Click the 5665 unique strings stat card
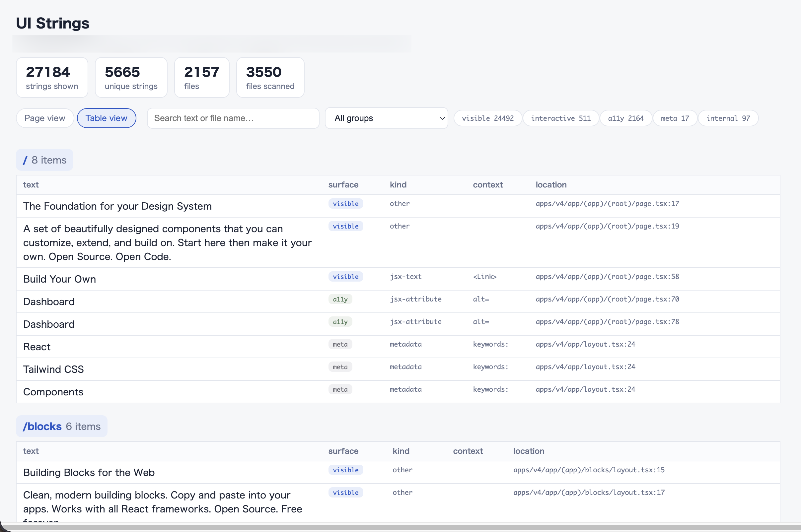This screenshot has width=801, height=532. 131,77
